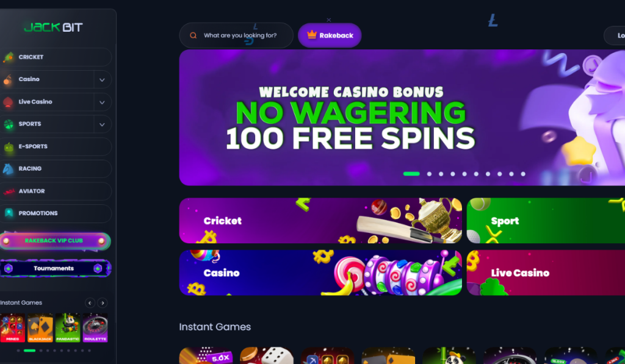Open the Tournaments button
Image resolution: width=625 pixels, height=364 pixels.
[55, 268]
